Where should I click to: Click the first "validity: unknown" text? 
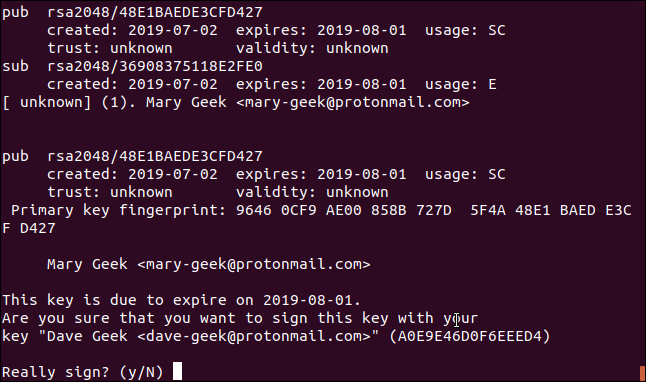312,49
